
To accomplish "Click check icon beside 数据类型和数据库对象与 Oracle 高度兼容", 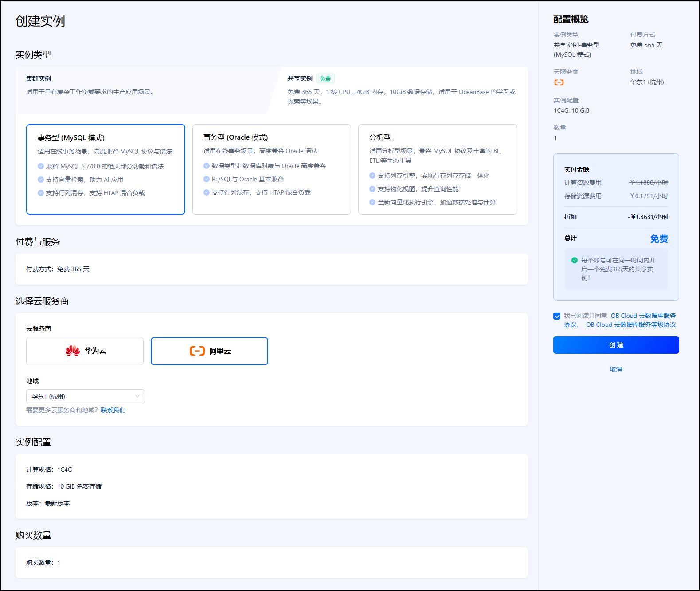I will pyautogui.click(x=207, y=166).
